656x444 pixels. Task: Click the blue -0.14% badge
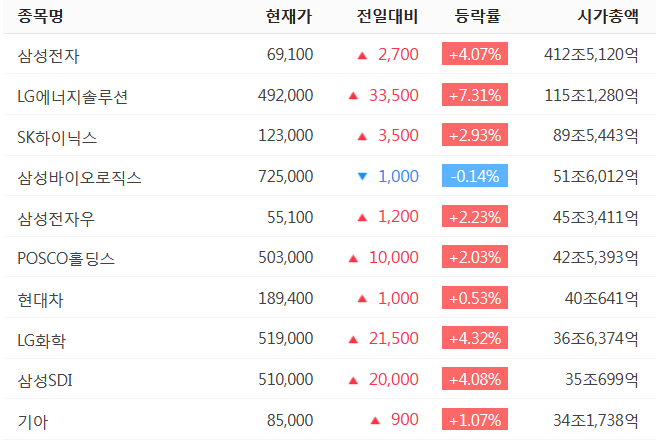[475, 177]
